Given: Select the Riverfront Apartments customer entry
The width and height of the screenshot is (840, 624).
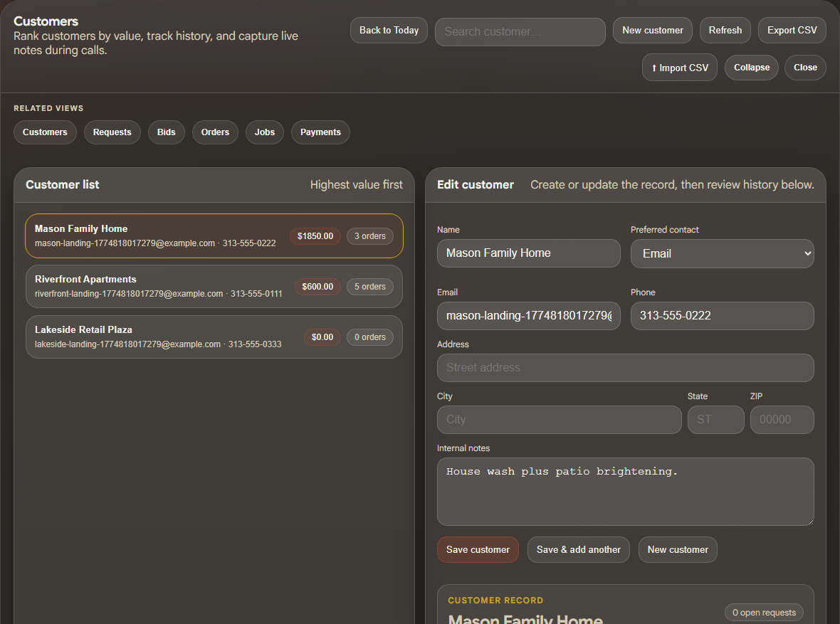Looking at the screenshot, I should [214, 286].
